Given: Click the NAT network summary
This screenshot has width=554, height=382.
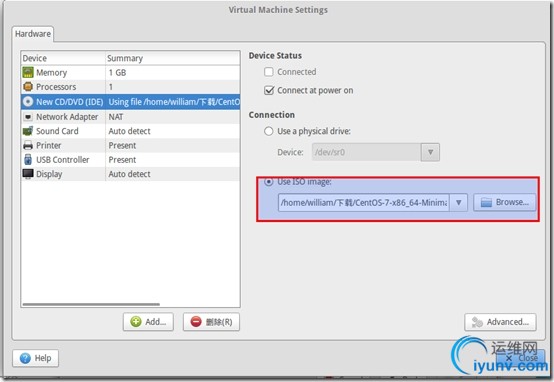Looking at the screenshot, I should 116,117.
